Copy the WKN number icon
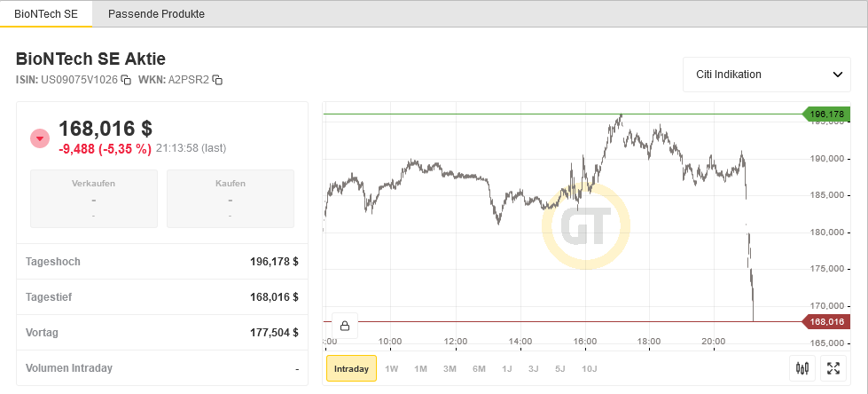Image resolution: width=868 pixels, height=394 pixels. coord(217,81)
